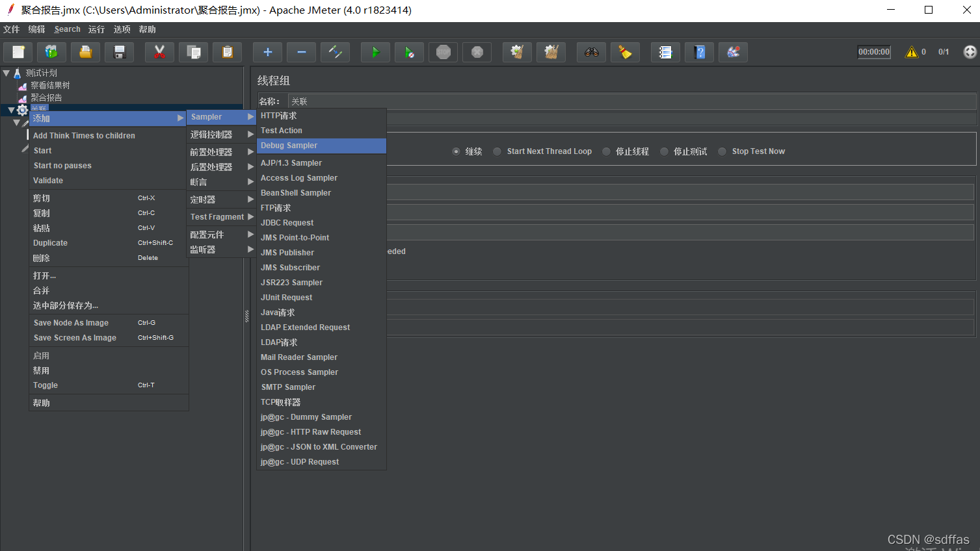The width and height of the screenshot is (980, 551).
Task: Click the Copy toolbar icon
Action: [193, 52]
